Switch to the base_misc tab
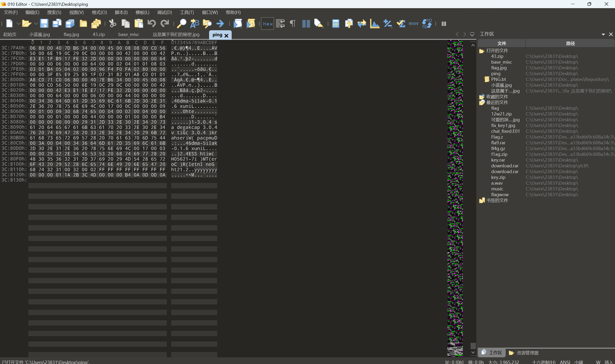The image size is (615, 364). pyautogui.click(x=129, y=34)
